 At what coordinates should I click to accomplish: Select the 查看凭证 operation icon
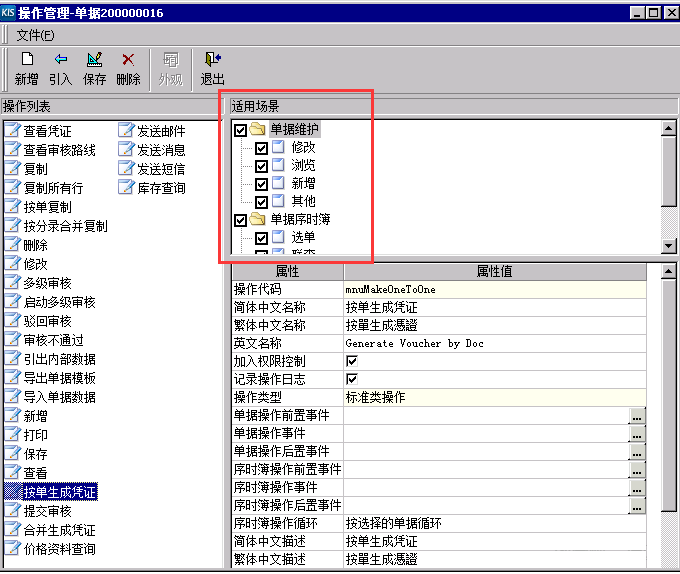click(x=13, y=131)
